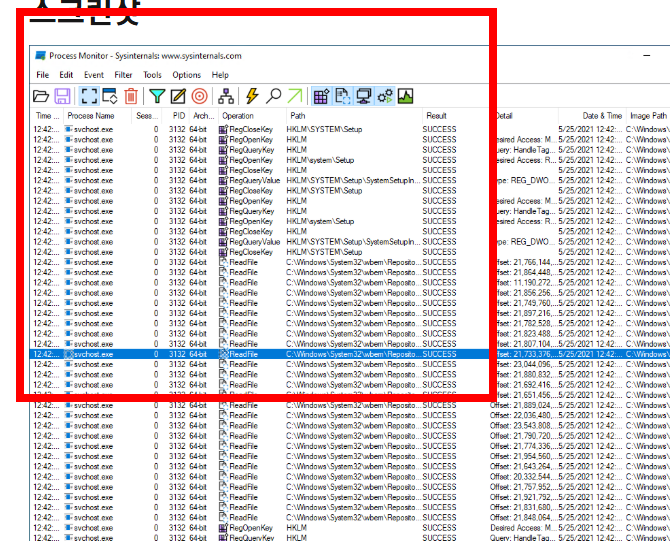This screenshot has height=541, width=670.
Task: Select the row with offset 21,790,720
Action: click(x=351, y=436)
